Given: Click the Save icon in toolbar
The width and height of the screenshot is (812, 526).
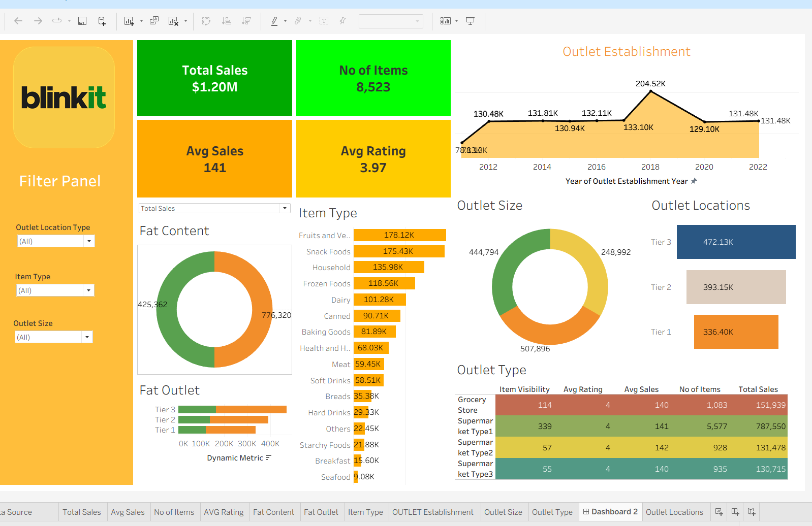Looking at the screenshot, I should coord(82,21).
